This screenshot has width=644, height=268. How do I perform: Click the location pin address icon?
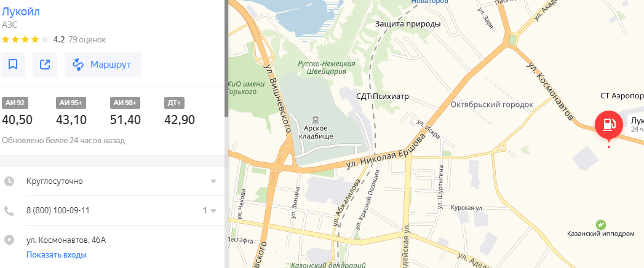pyautogui.click(x=9, y=240)
